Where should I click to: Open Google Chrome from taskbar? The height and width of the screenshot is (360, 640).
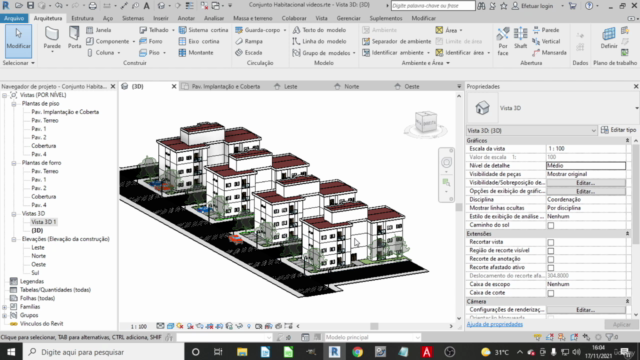click(x=358, y=352)
